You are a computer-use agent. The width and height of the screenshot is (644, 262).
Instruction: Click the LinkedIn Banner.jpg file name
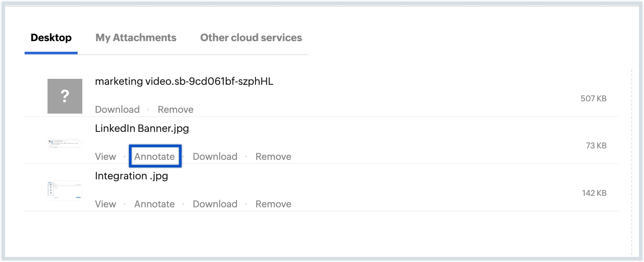[142, 128]
